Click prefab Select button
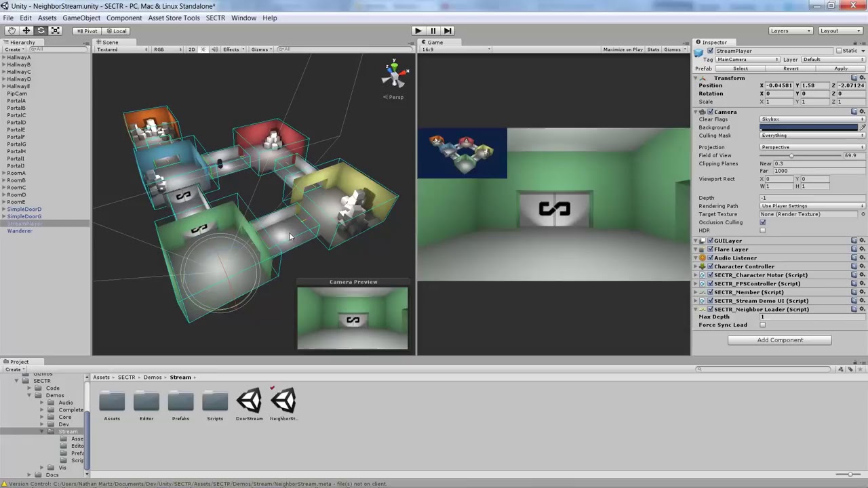The height and width of the screenshot is (488, 868). point(741,68)
